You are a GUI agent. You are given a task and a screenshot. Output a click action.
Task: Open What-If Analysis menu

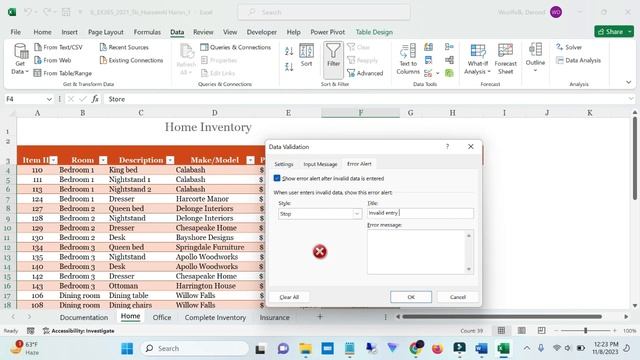point(478,59)
